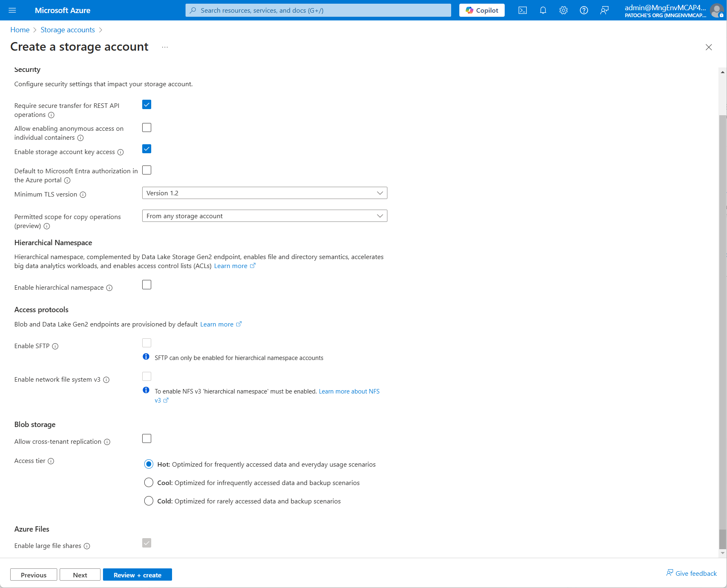Expand the Minimum TLS version dropdown
Viewport: 727px width, 588px height.
click(x=264, y=193)
